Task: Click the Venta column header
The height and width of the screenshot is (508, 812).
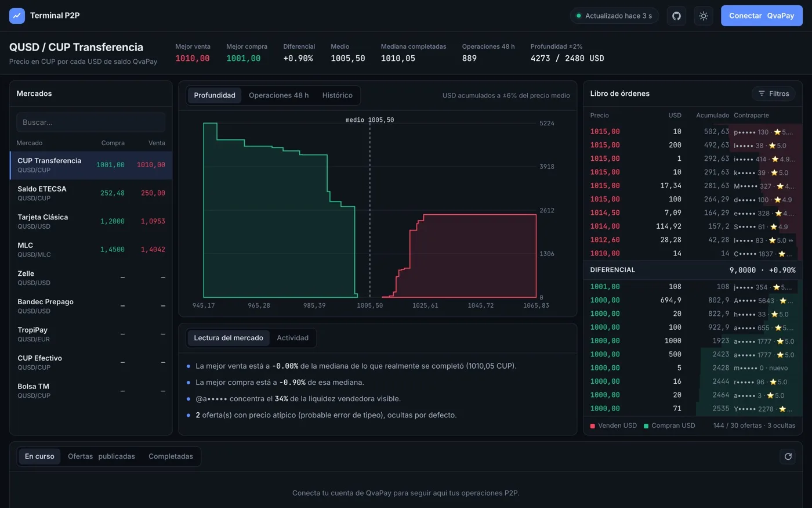Action: tap(157, 143)
